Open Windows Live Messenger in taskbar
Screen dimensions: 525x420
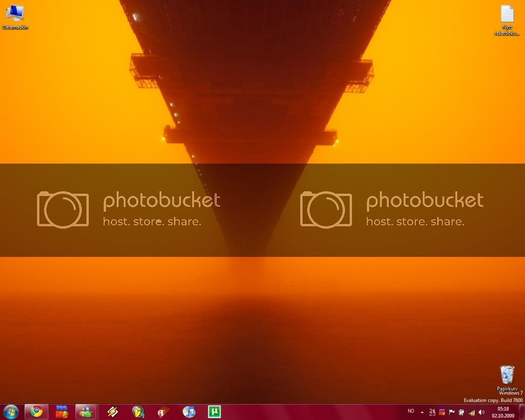[86, 412]
